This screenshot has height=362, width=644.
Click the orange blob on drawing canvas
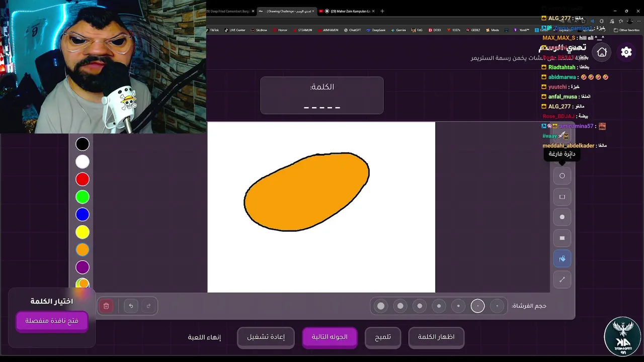tap(307, 193)
